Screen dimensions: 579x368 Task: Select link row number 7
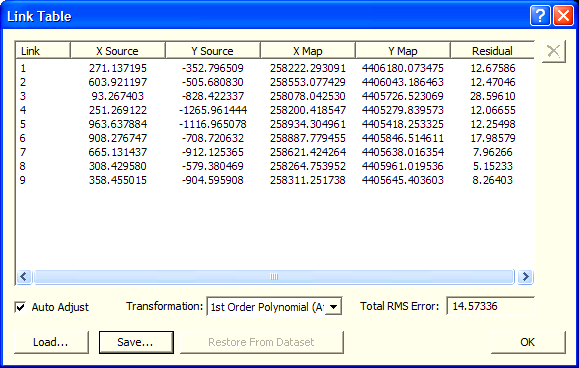tap(275, 152)
